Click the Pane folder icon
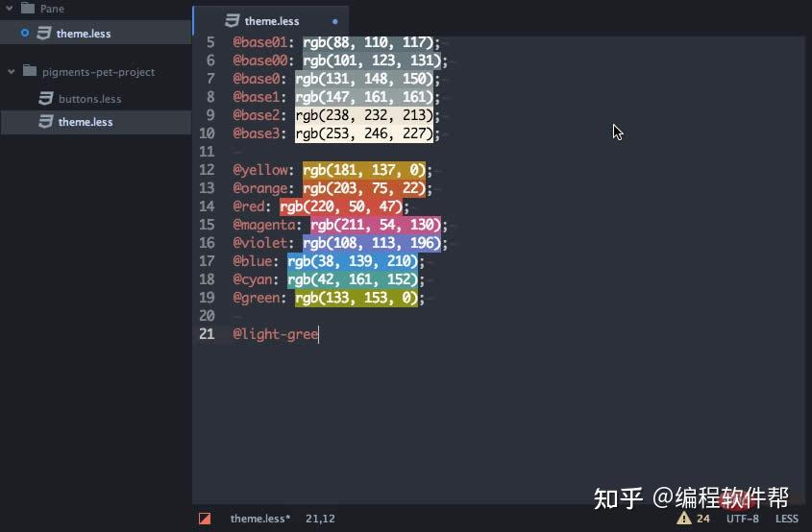Image resolution: width=812 pixels, height=532 pixels. pos(28,8)
